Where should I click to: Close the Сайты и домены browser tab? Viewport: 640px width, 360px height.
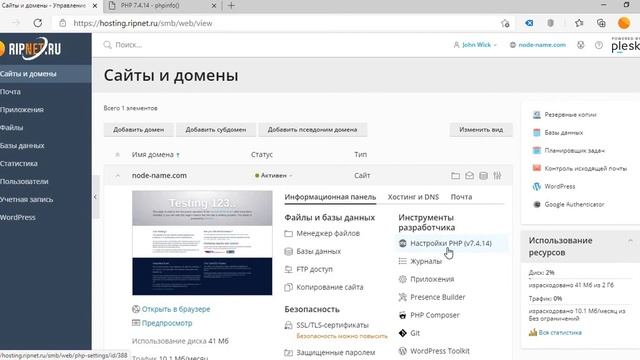click(95, 6)
